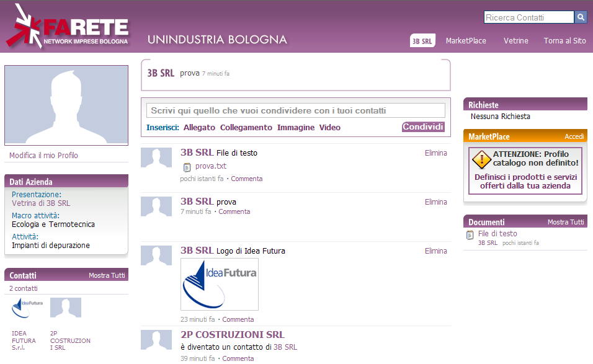Click the 'Impianti di depurazione' text
The image size is (593, 364).
(51, 246)
